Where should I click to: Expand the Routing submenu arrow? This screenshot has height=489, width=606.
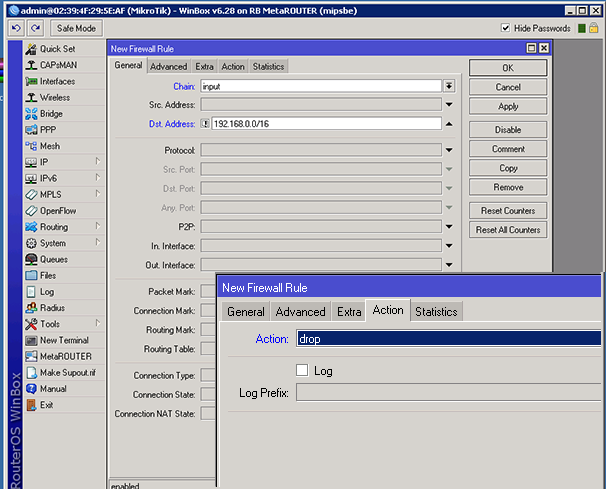[x=98, y=226]
